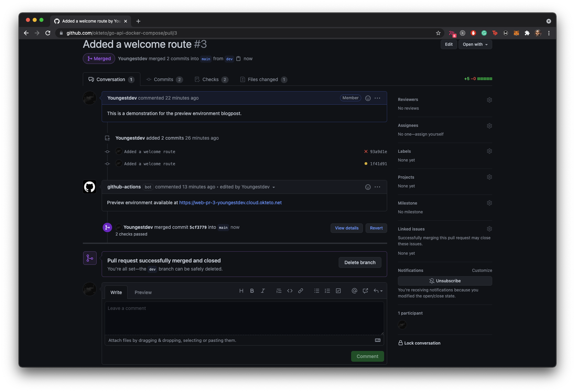Screen dimensions: 575x392
Task: Apply bold formatting in comment toolbar
Action: click(252, 291)
